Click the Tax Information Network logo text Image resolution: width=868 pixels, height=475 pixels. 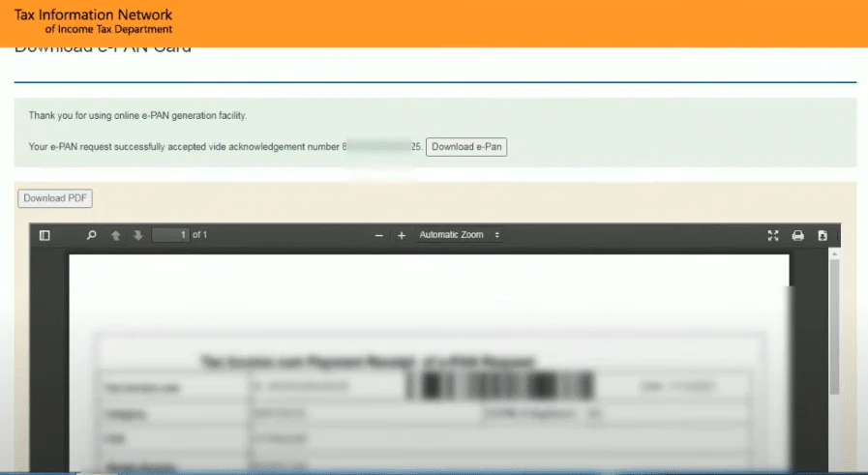click(x=93, y=15)
